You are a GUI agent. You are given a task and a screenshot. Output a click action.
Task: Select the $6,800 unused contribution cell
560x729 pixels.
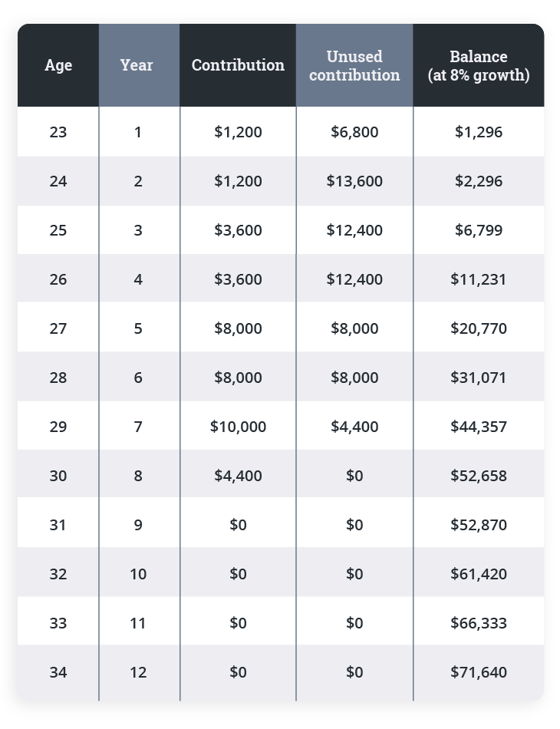click(354, 132)
